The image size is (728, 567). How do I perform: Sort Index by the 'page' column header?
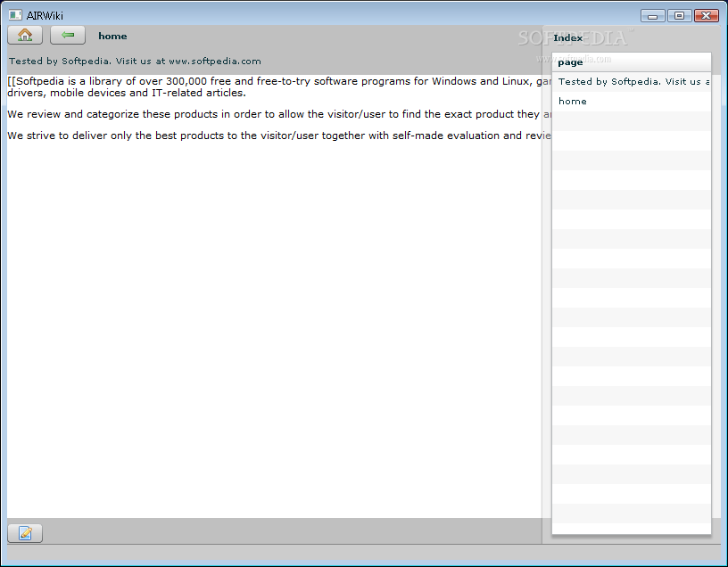(632, 62)
